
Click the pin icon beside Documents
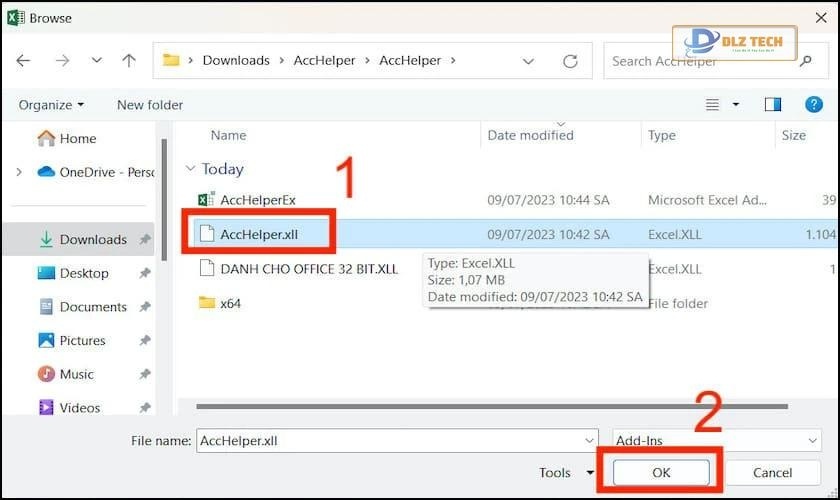[145, 307]
